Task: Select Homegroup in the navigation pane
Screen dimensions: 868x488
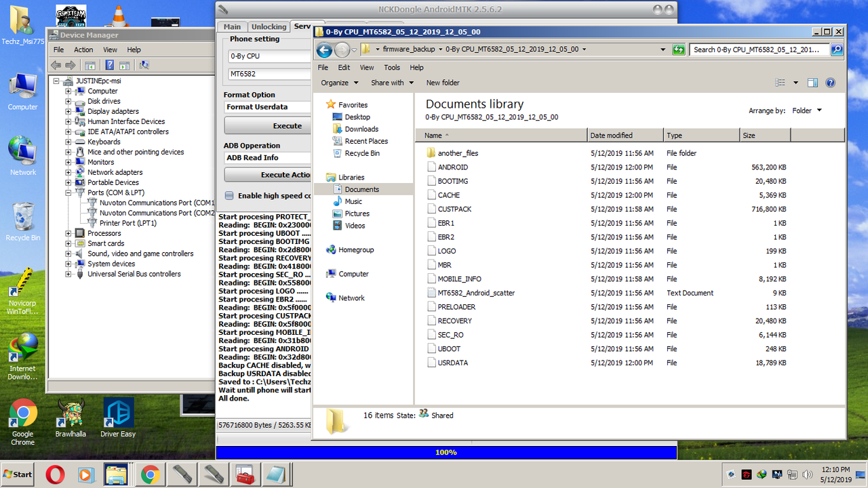Action: [x=356, y=250]
